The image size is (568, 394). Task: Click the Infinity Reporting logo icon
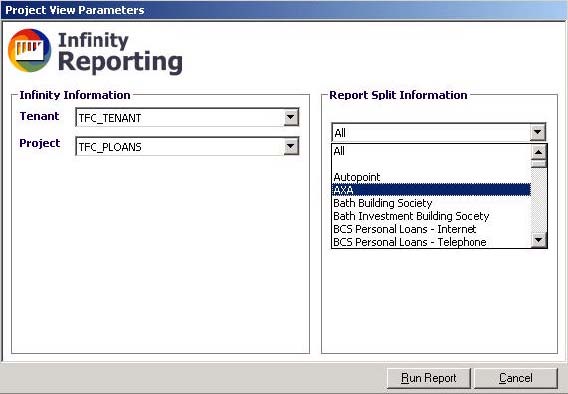pos(29,50)
